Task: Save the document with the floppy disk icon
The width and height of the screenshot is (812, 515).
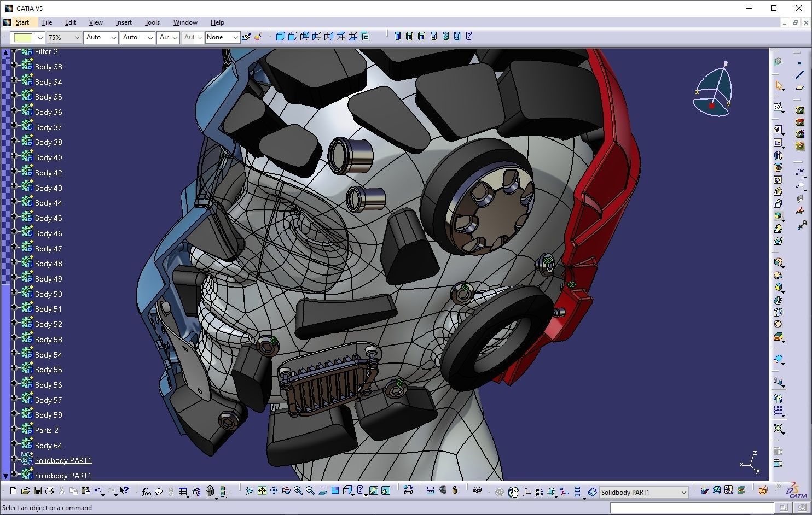Action: pyautogui.click(x=37, y=491)
